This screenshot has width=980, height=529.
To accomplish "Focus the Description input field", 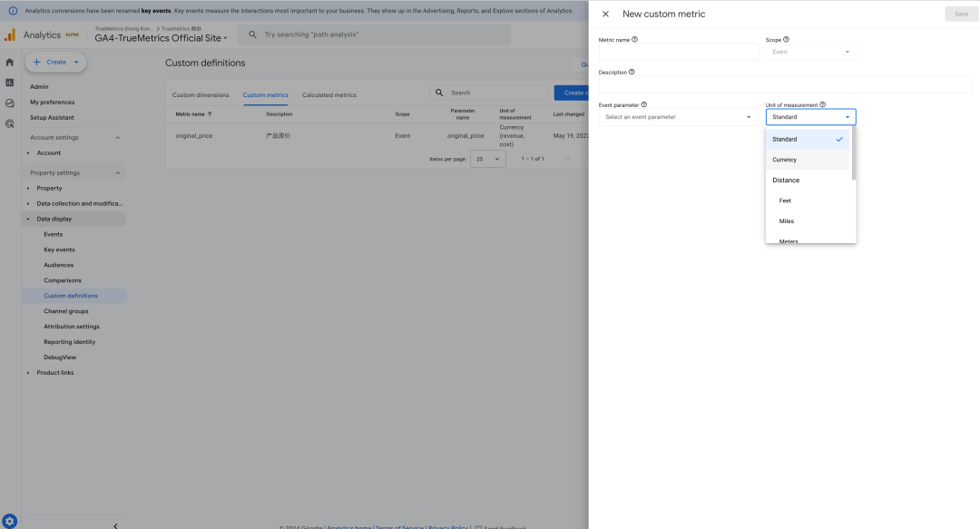I will (x=785, y=84).
